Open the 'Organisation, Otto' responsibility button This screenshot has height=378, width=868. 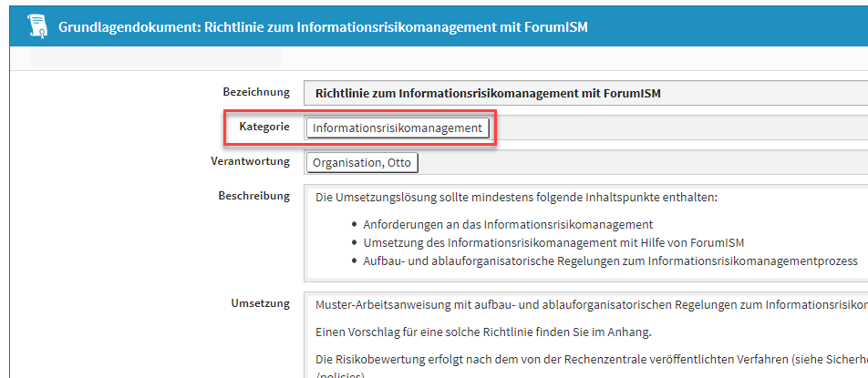point(362,164)
